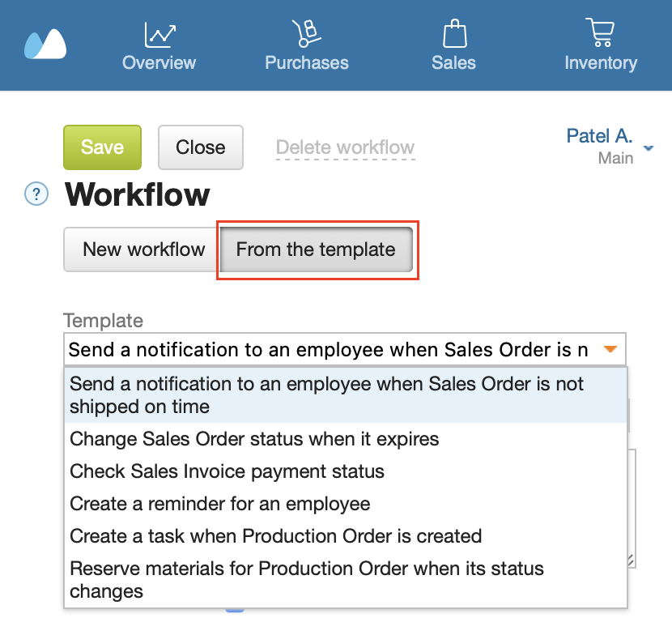
Task: Open the Template dropdown orange arrow
Action: (610, 349)
